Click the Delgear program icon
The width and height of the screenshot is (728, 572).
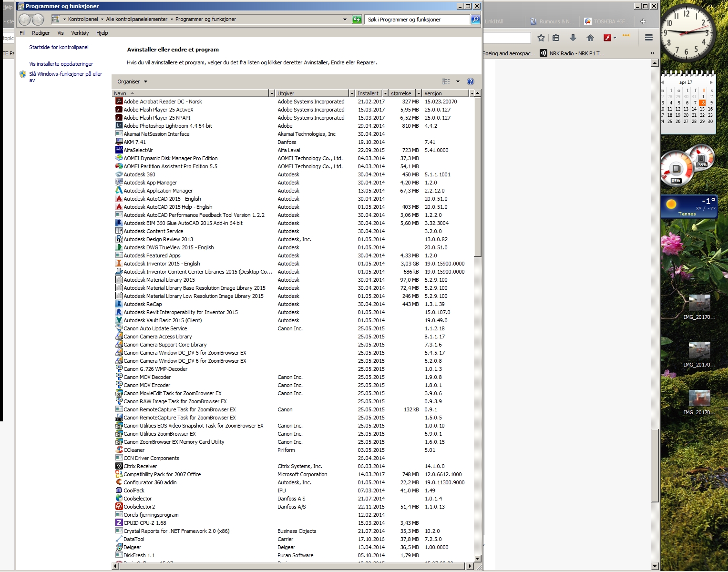[x=119, y=547]
